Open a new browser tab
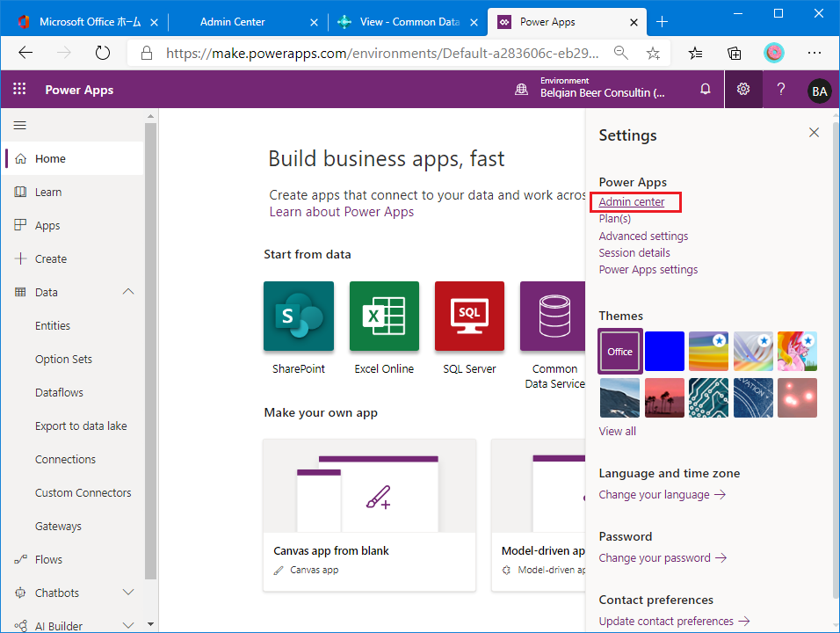Screen dimensions: 840x633 (x=663, y=21)
